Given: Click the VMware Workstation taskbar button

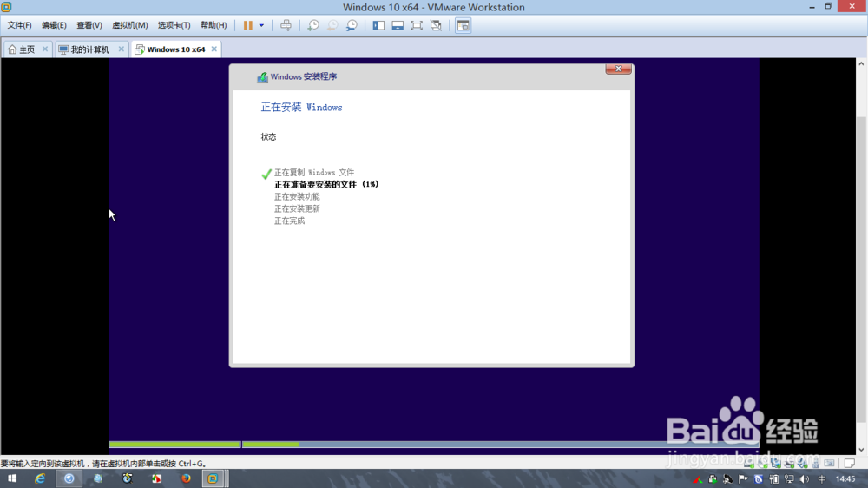Looking at the screenshot, I should click(213, 478).
